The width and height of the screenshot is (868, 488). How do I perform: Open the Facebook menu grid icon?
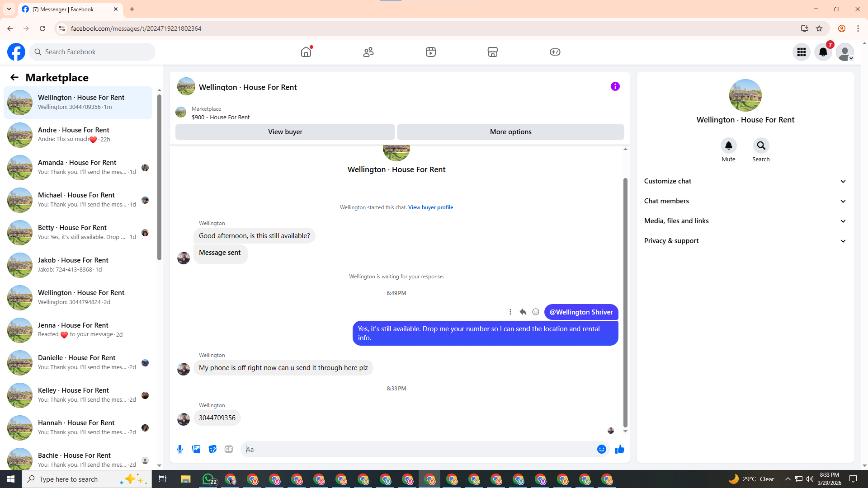802,52
